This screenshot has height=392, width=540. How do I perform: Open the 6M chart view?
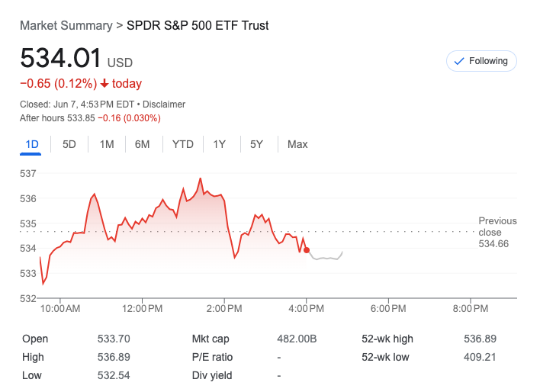(x=143, y=144)
